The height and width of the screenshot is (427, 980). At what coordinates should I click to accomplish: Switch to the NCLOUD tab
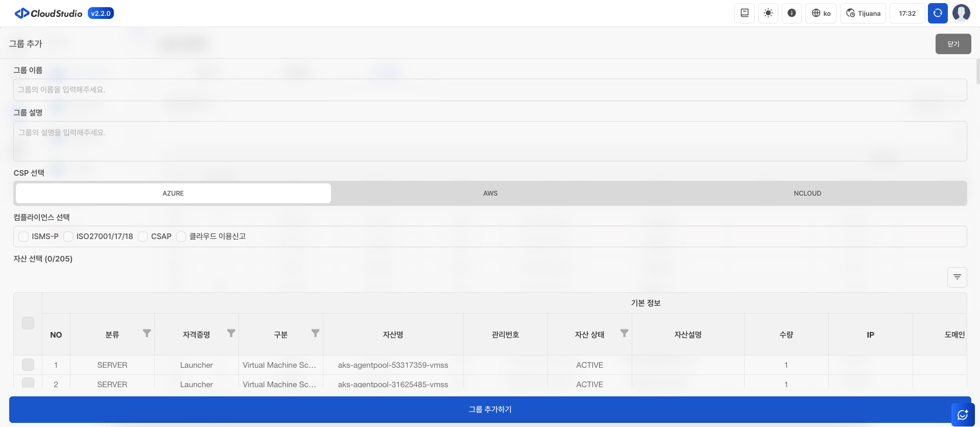(807, 193)
